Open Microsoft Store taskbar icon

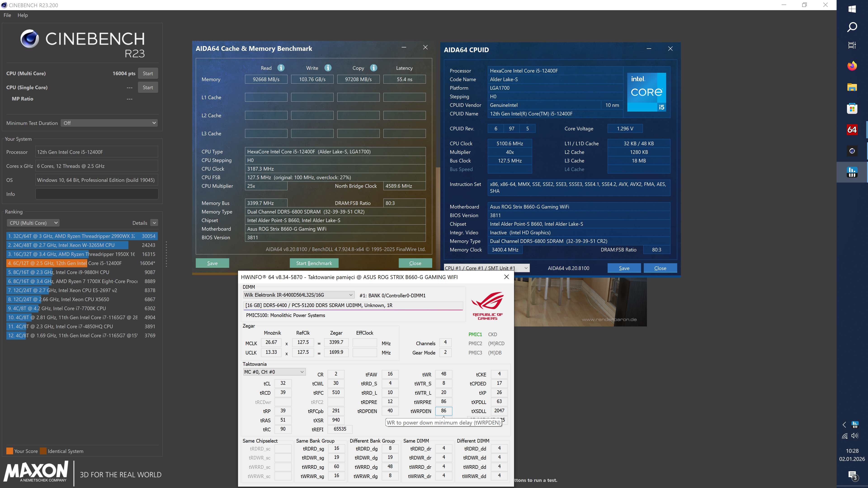point(852,108)
